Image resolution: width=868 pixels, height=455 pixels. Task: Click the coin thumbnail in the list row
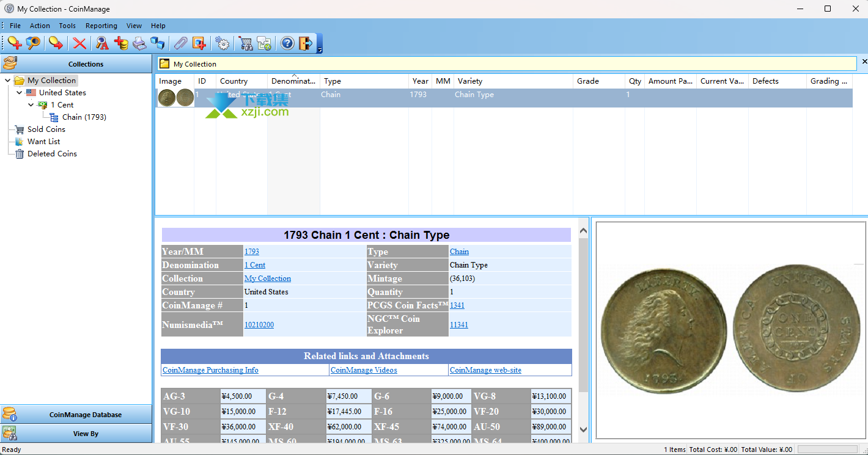[176, 98]
